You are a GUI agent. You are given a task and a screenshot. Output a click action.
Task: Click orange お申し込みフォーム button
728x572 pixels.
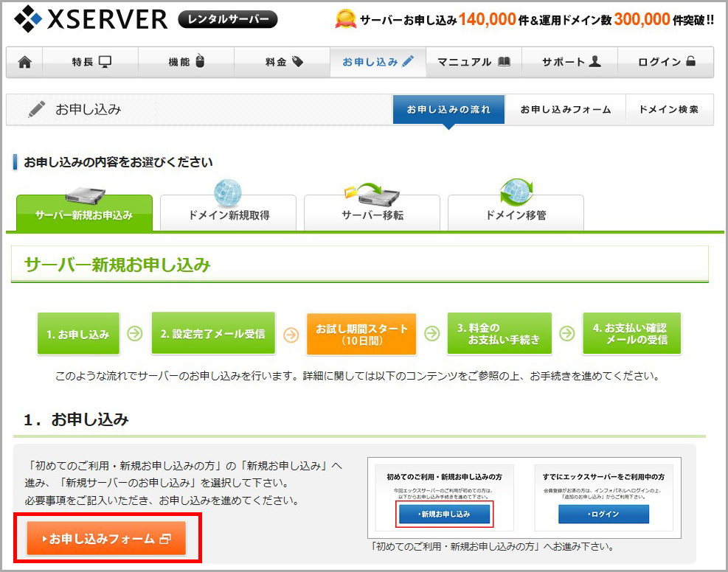106,539
